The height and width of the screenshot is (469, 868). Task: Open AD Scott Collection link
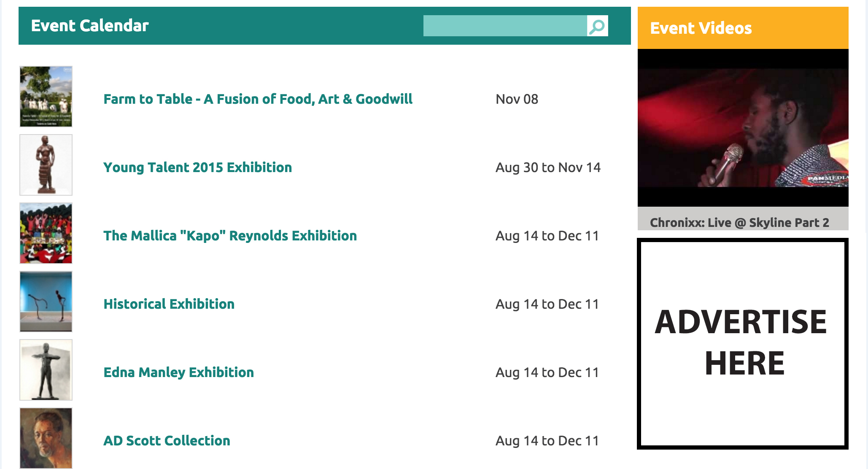(x=167, y=441)
